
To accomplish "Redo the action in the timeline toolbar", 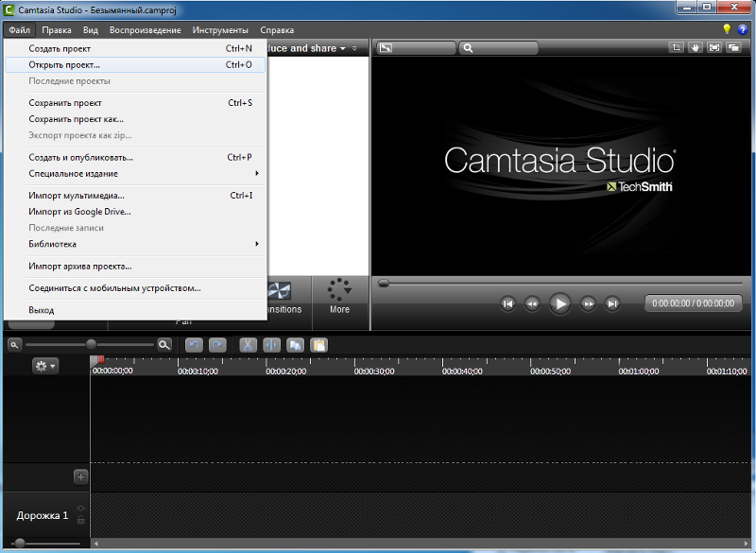I will pos(217,345).
